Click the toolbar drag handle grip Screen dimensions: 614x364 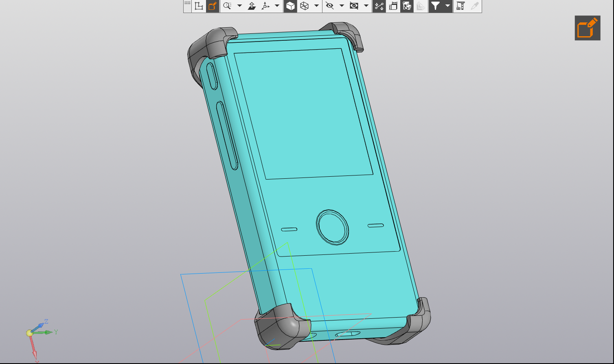(187, 3)
